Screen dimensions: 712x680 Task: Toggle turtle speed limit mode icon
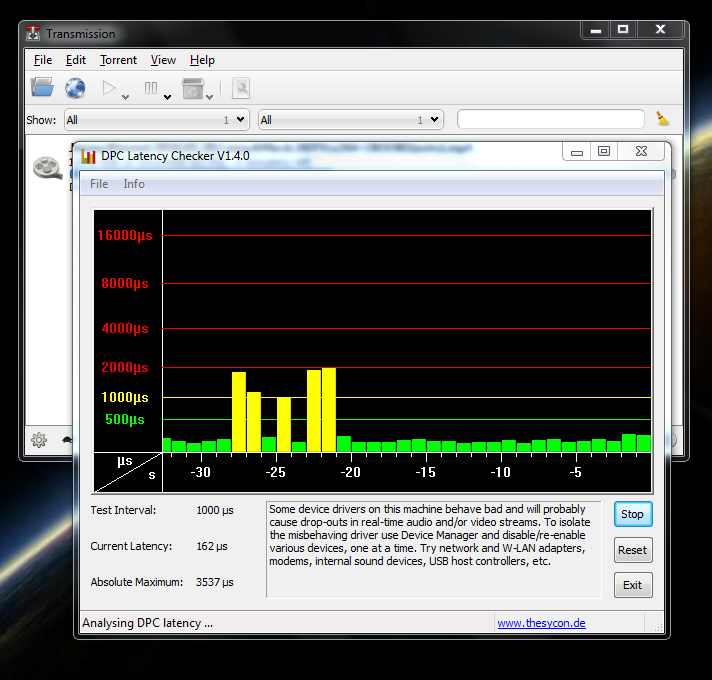click(67, 439)
